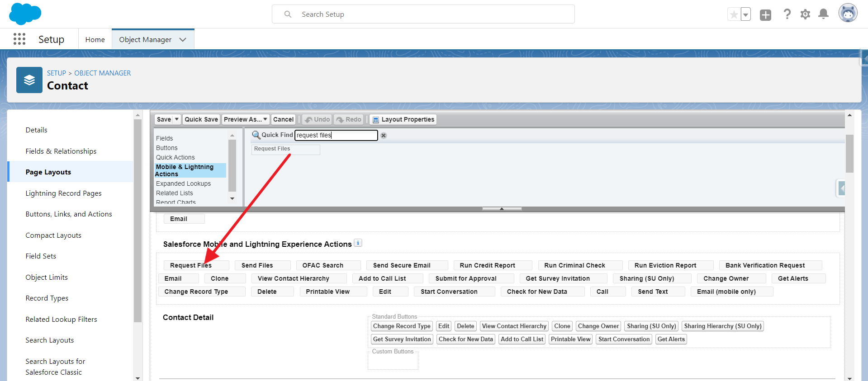Click the Search Setup field
This screenshot has height=381, width=868.
423,14
